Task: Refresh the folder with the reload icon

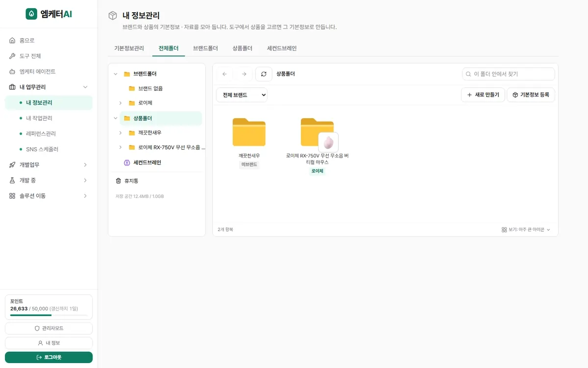Action: (x=264, y=74)
